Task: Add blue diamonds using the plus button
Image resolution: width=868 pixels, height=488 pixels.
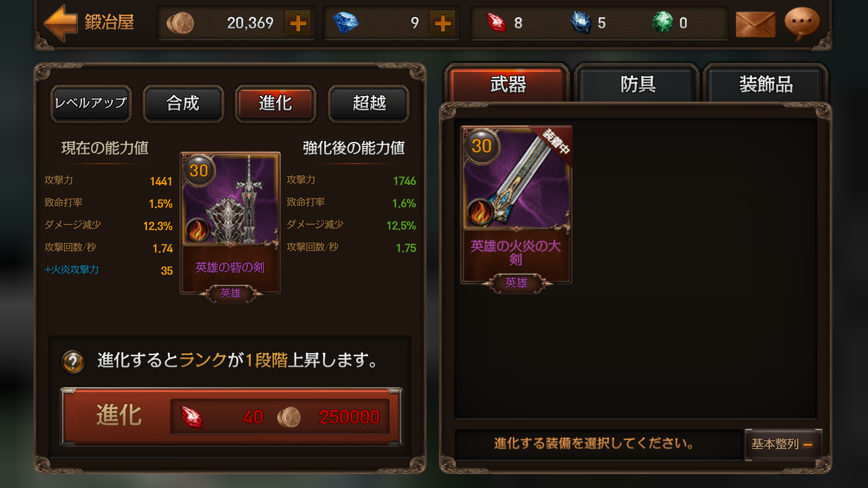Action: pyautogui.click(x=443, y=23)
